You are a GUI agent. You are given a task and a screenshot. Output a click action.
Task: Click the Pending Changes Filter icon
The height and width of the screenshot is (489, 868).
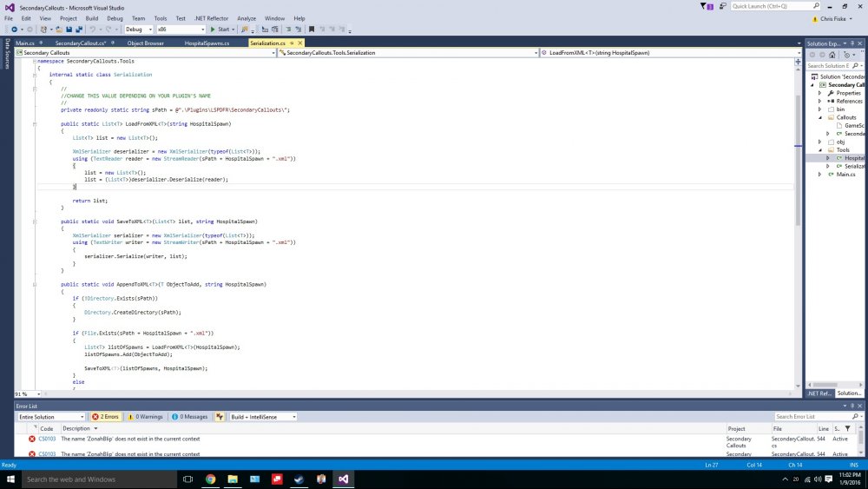[846, 55]
